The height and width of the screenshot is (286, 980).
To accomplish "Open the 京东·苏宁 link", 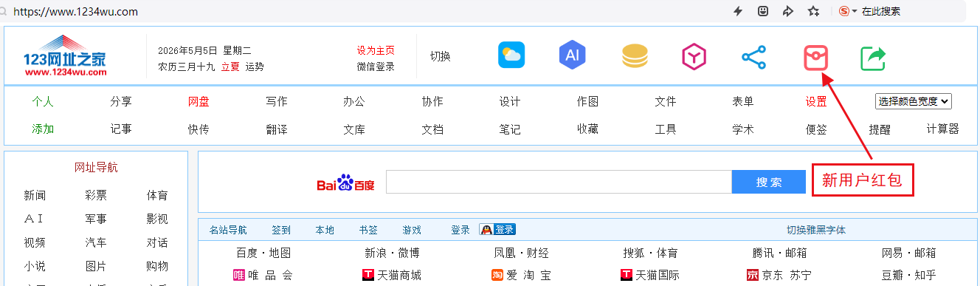I will [x=779, y=276].
